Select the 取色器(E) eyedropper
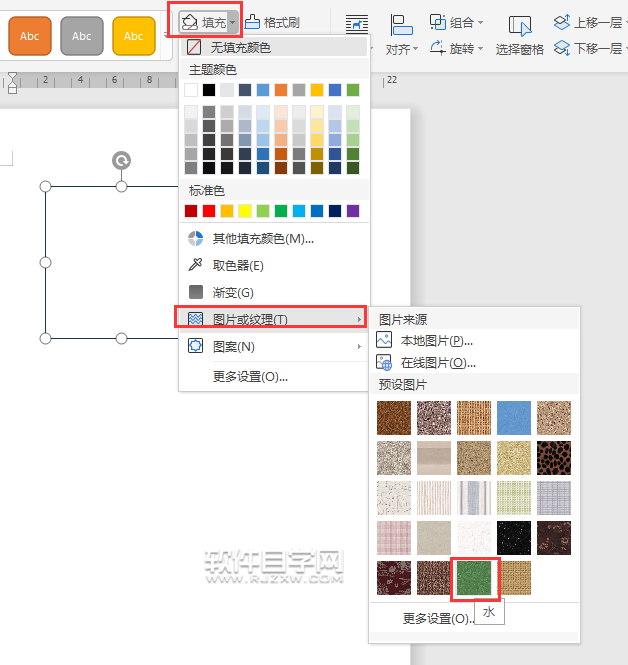Viewport: 628px width, 665px height. click(274, 265)
